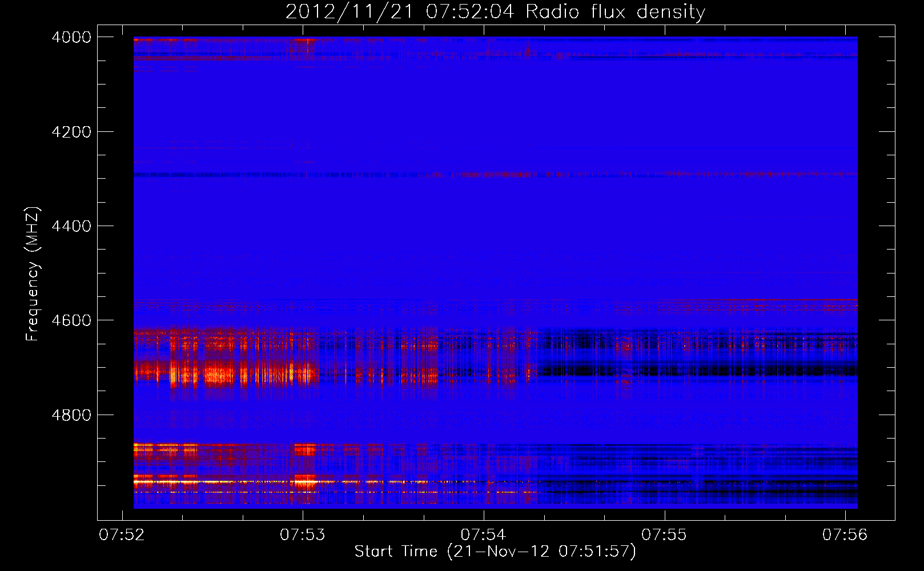
Task: Click the 4000 frequency tick label
Action: (x=71, y=37)
